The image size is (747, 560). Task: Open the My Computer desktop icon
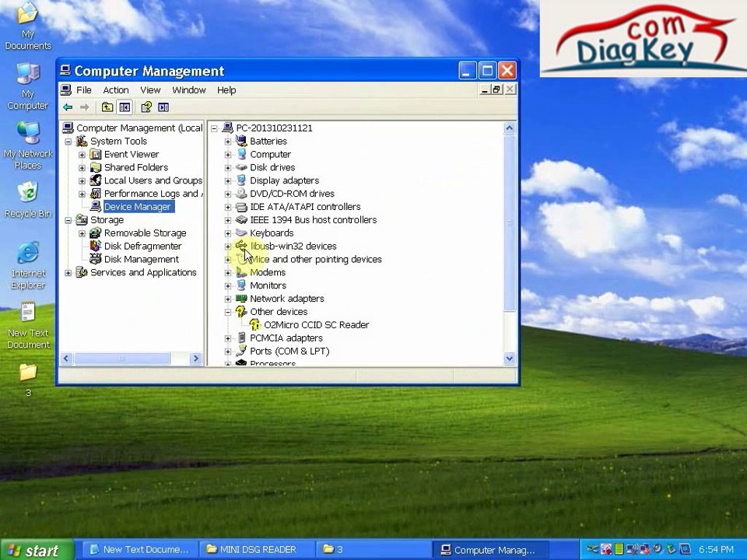coord(28,86)
